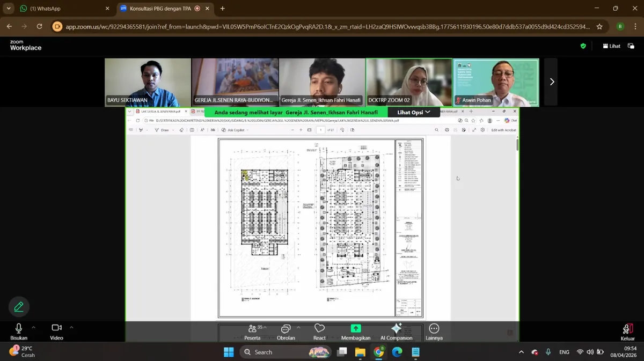Start screen sharing with Membagikan

[x=356, y=332]
